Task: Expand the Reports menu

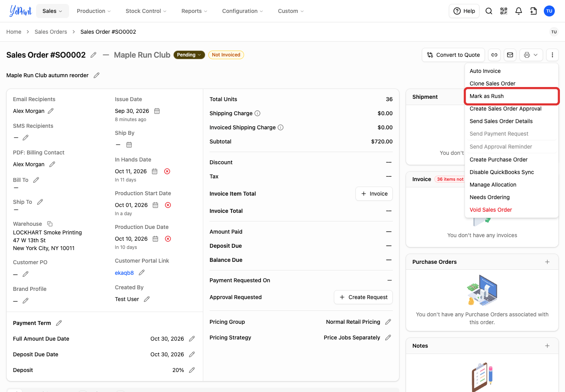Action: click(x=194, y=11)
